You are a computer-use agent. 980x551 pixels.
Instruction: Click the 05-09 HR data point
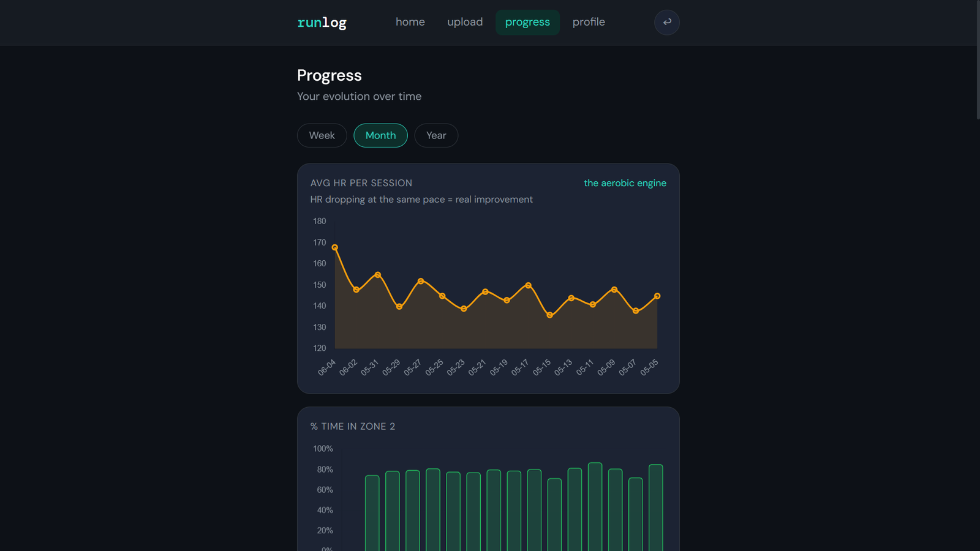click(x=614, y=290)
